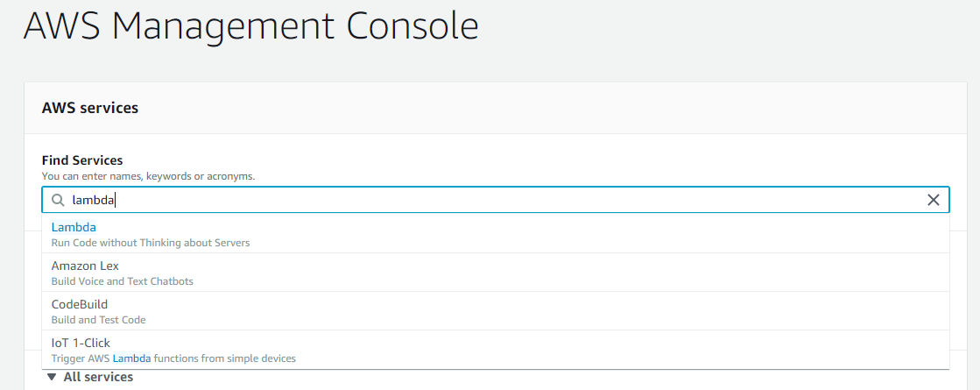This screenshot has height=390, width=980.
Task: Click the All services label text
Action: pyautogui.click(x=98, y=377)
